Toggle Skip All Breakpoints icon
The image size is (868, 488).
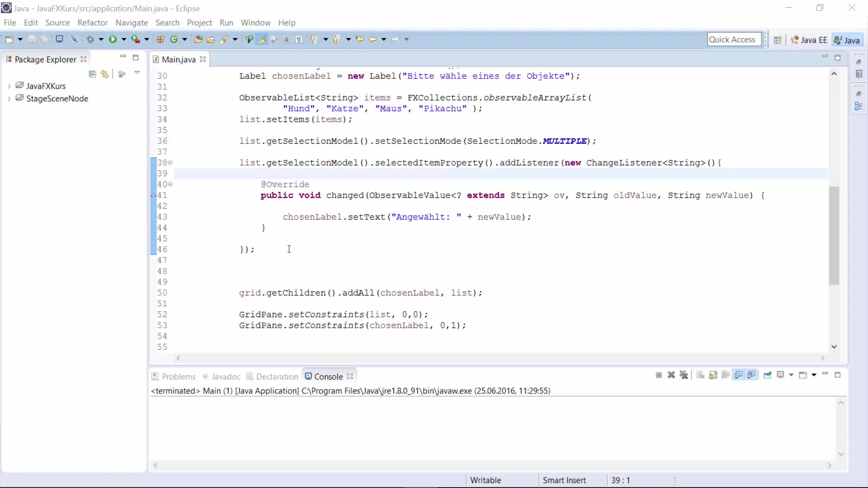(x=75, y=39)
